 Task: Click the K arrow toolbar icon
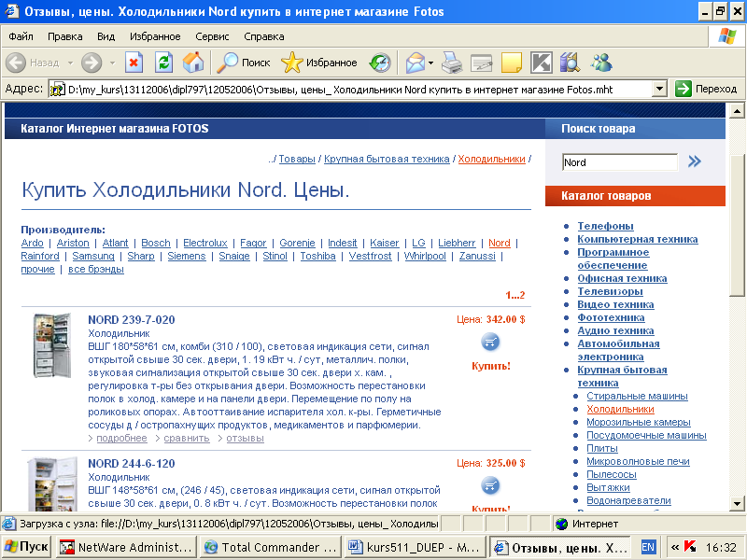(542, 63)
